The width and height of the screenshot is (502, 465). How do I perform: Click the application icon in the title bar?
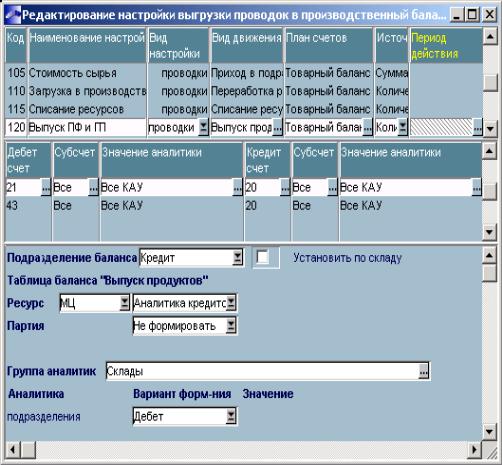(13, 15)
